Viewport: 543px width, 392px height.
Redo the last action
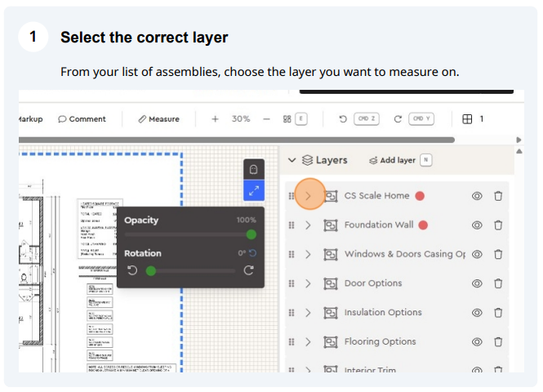pos(398,119)
